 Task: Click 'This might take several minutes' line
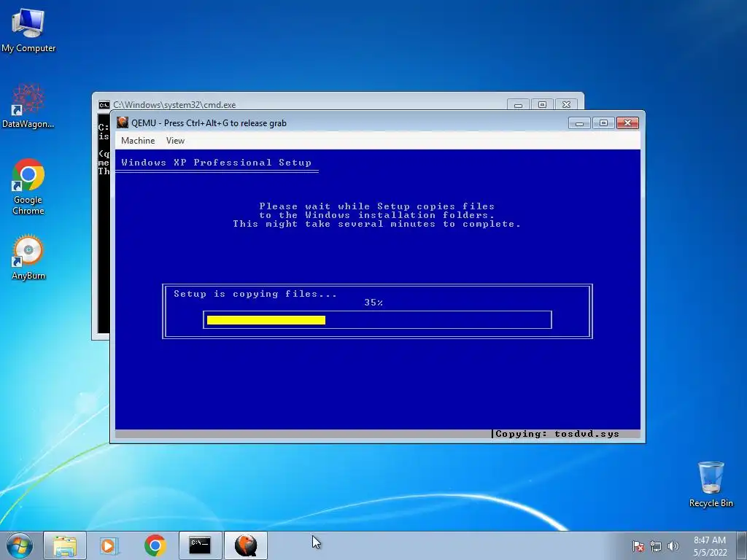(377, 224)
